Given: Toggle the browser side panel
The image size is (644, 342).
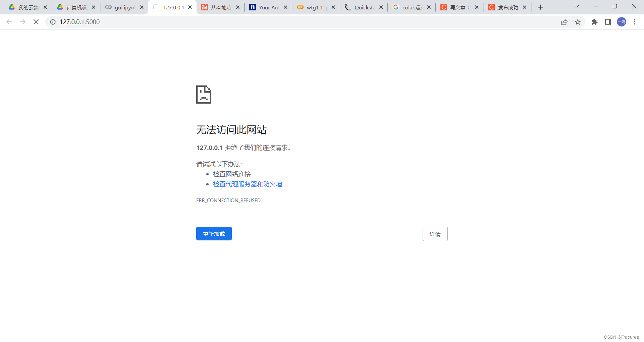Looking at the screenshot, I should click(x=608, y=22).
